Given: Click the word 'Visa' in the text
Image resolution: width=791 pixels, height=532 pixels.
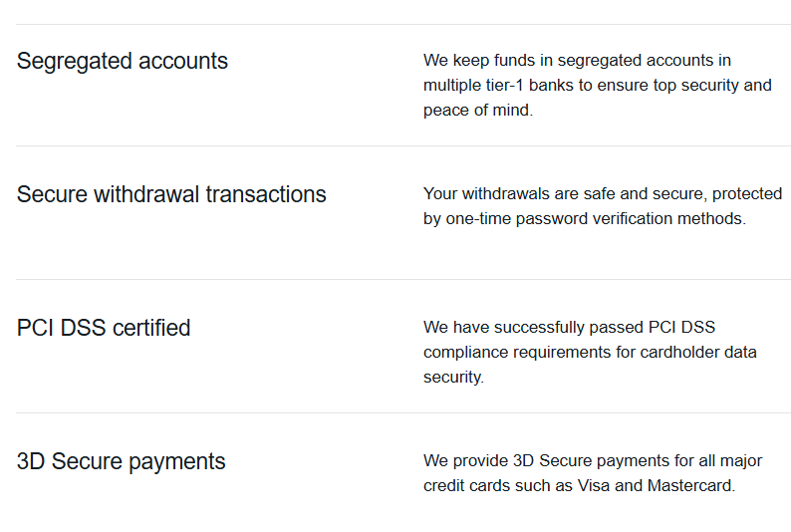Looking at the screenshot, I should (594, 485).
